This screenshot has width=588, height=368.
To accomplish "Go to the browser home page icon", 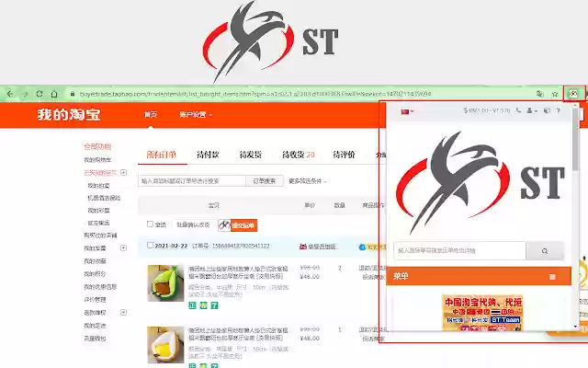I will pyautogui.click(x=54, y=94).
